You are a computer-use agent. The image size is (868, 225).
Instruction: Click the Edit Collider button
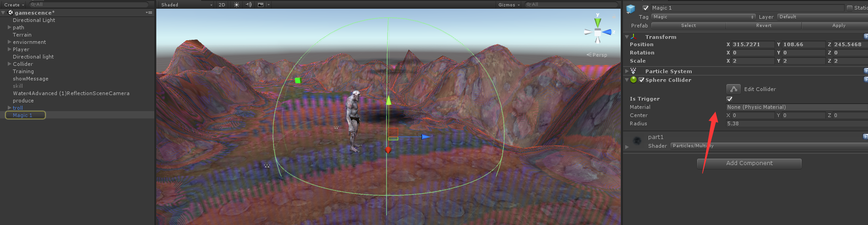click(733, 89)
